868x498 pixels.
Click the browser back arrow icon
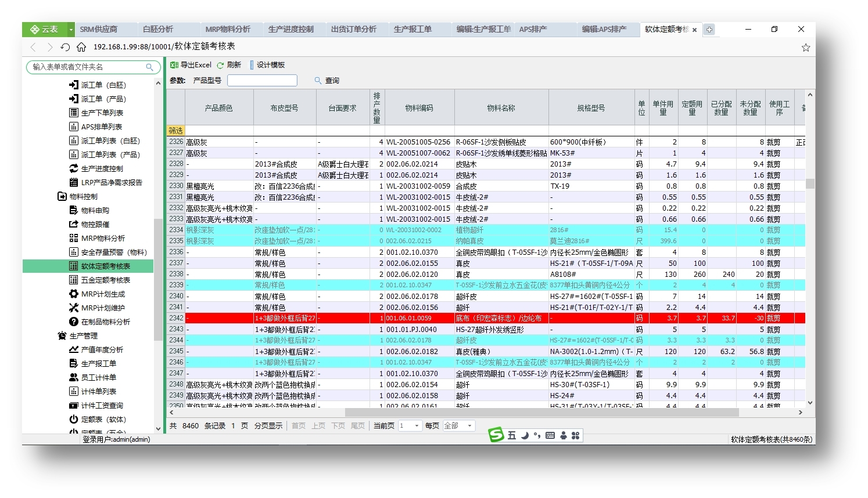point(33,47)
